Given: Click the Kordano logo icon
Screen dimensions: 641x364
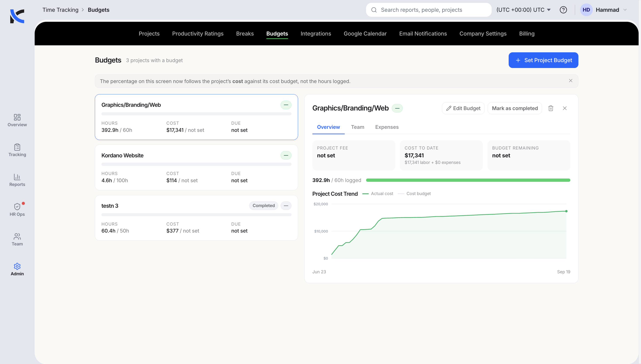Looking at the screenshot, I should pos(17,16).
